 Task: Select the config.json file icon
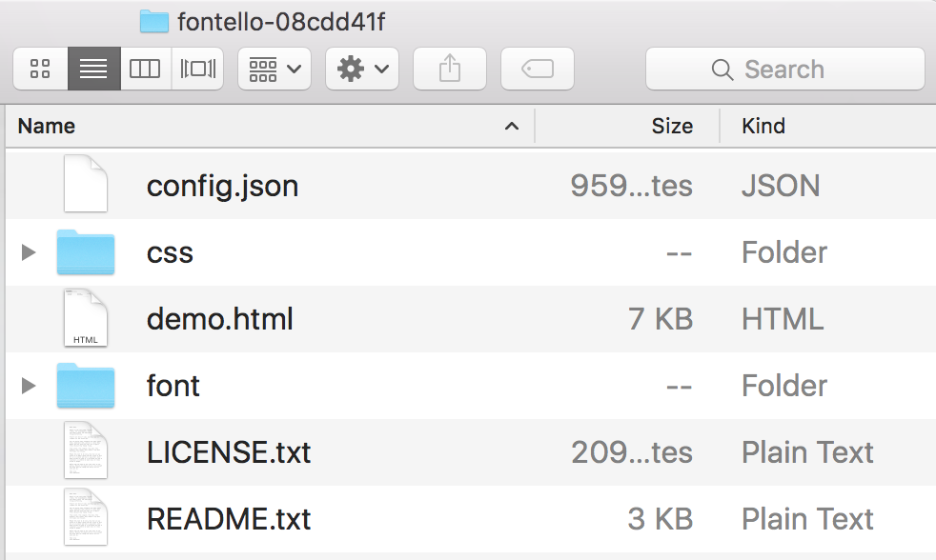pyautogui.click(x=85, y=185)
